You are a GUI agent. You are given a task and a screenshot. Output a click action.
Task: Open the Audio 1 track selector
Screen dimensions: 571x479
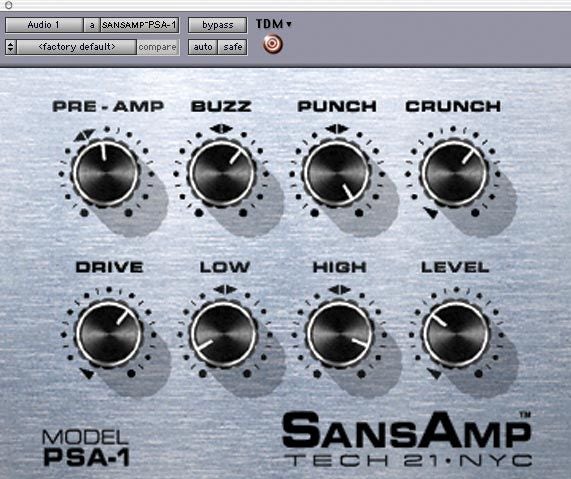pos(44,25)
